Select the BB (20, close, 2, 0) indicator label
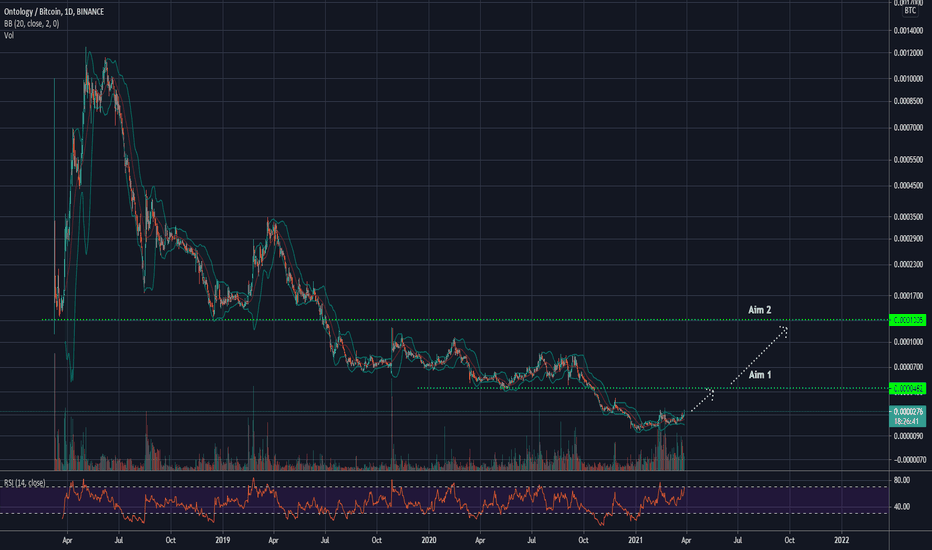The height and width of the screenshot is (550, 932). click(x=32, y=24)
